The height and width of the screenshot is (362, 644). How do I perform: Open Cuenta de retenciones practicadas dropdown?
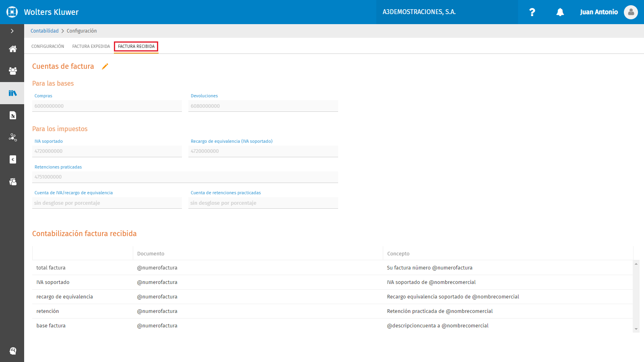tap(263, 203)
